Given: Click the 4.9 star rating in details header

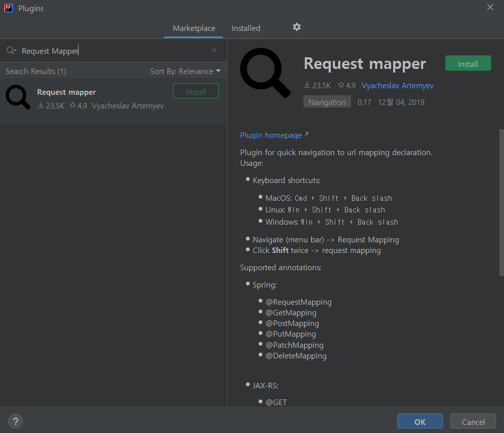Looking at the screenshot, I should [x=347, y=86].
